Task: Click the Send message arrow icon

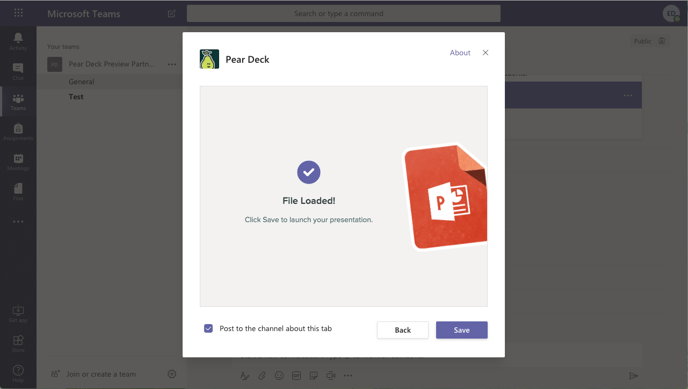Action: pyautogui.click(x=633, y=375)
